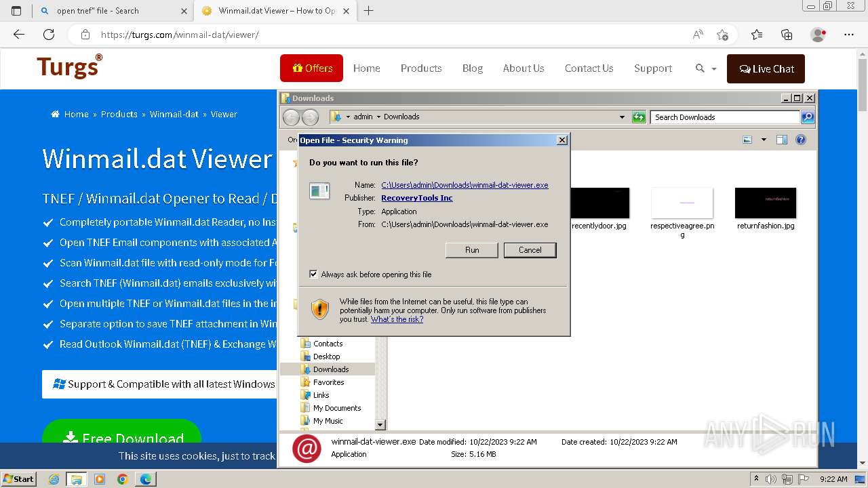Click the site lock icon in address bar
This screenshot has height=488, width=868.
tap(85, 35)
